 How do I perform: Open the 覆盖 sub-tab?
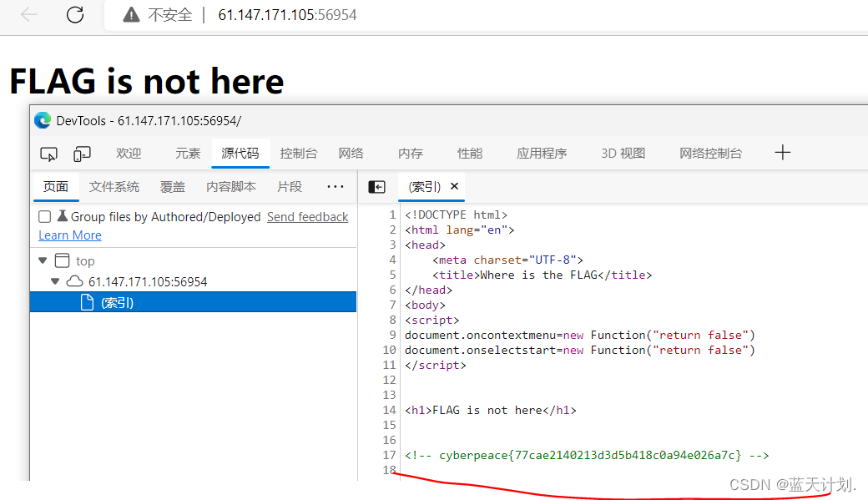173,187
